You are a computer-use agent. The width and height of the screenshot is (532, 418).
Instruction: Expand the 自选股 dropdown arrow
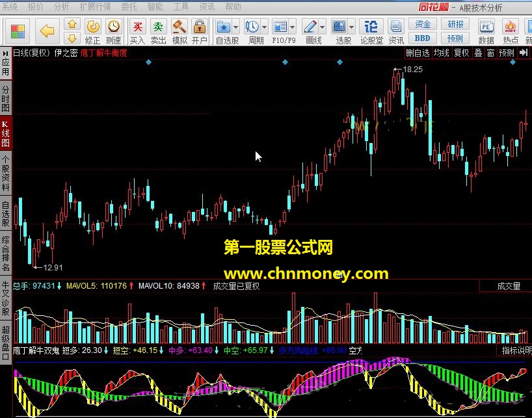[235, 27]
